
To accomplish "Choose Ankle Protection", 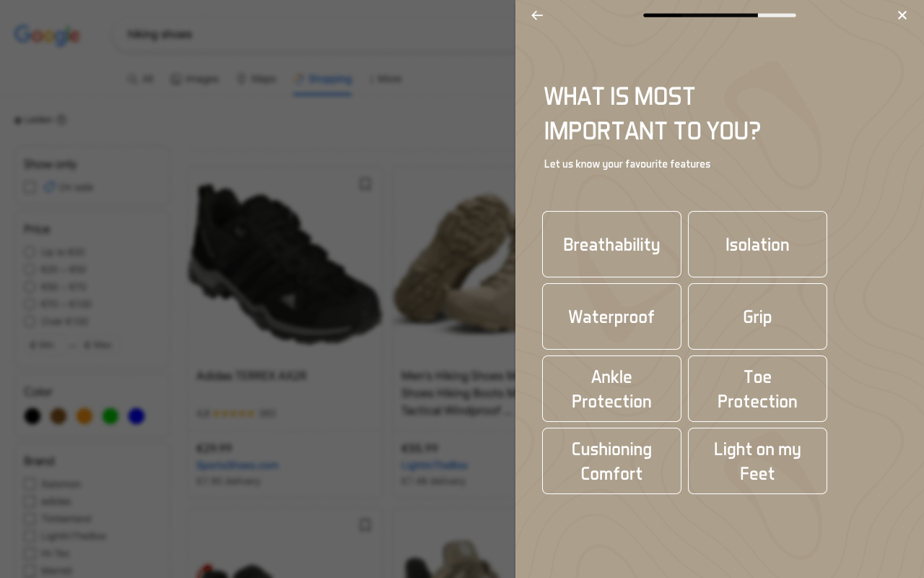I will coord(611,389).
